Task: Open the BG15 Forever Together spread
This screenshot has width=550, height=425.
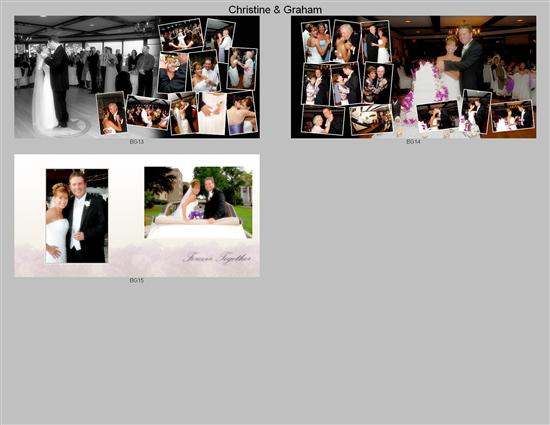Action: [x=137, y=216]
